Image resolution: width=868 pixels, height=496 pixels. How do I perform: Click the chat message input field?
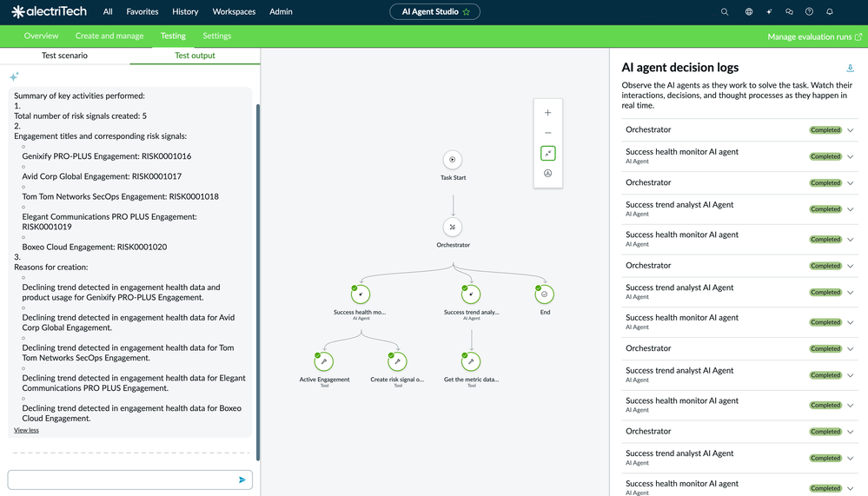click(122, 480)
